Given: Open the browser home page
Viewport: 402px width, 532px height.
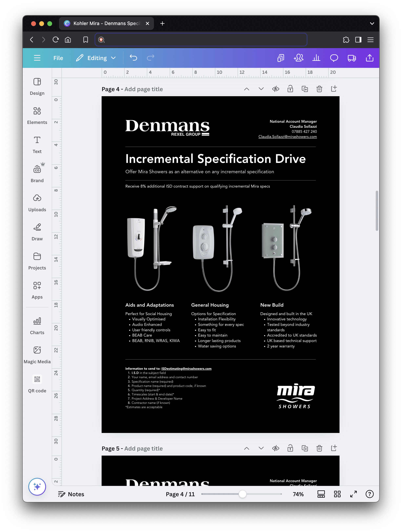Looking at the screenshot, I should pos(68,40).
